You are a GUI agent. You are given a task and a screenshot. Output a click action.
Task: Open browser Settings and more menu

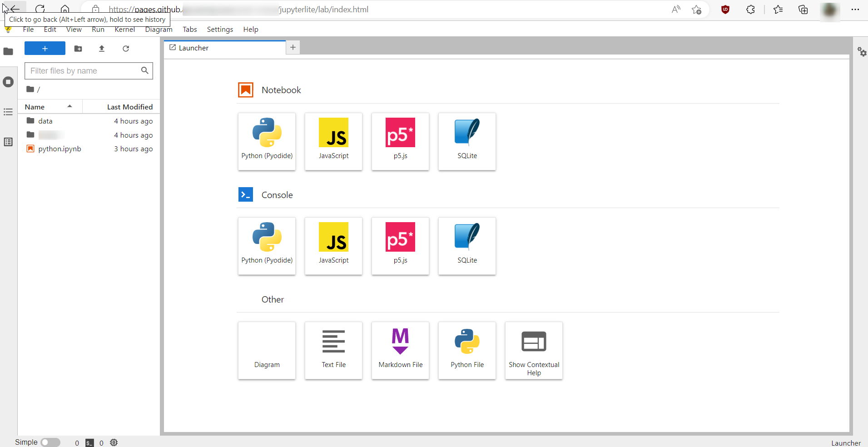click(855, 10)
